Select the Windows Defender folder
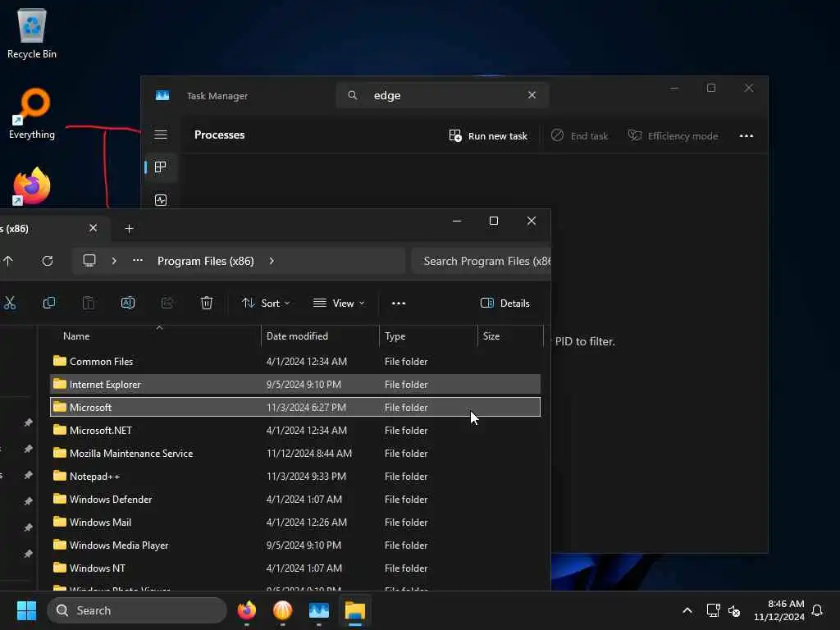 pos(295,500)
